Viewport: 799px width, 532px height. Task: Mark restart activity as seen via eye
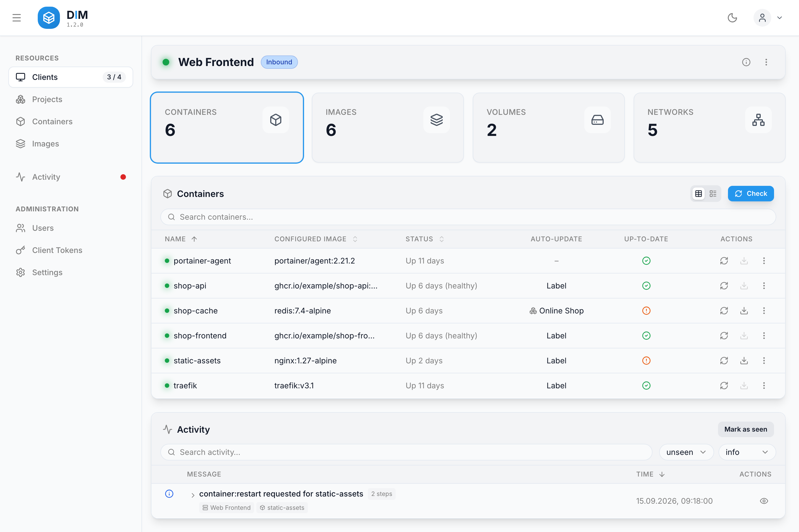click(x=764, y=501)
